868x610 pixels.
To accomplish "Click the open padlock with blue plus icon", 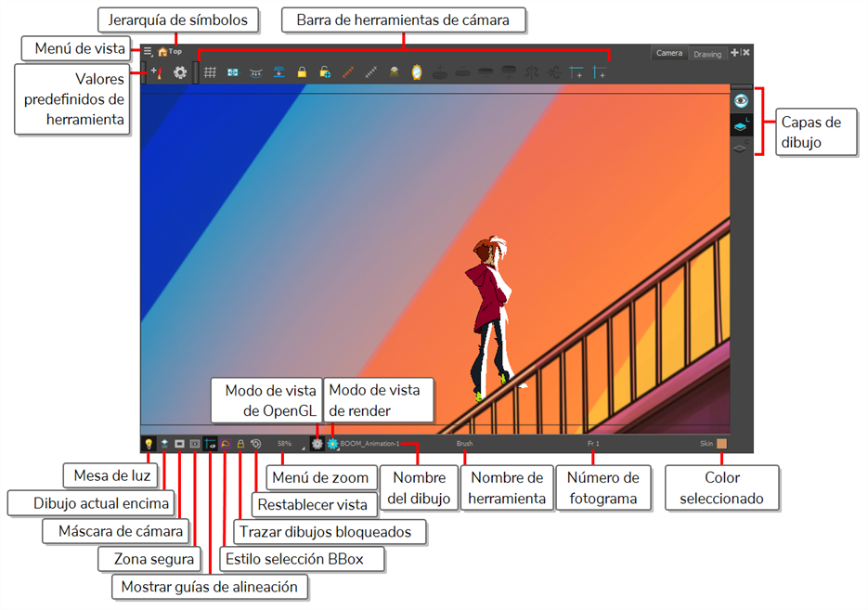I will [x=325, y=72].
